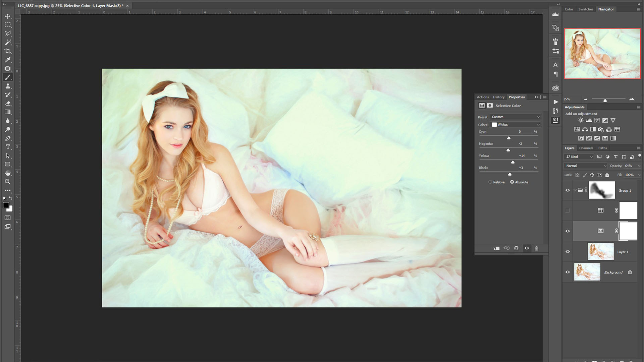Screen dimensions: 644x362
Task: Select the Eyedropper tool
Action: [8, 60]
